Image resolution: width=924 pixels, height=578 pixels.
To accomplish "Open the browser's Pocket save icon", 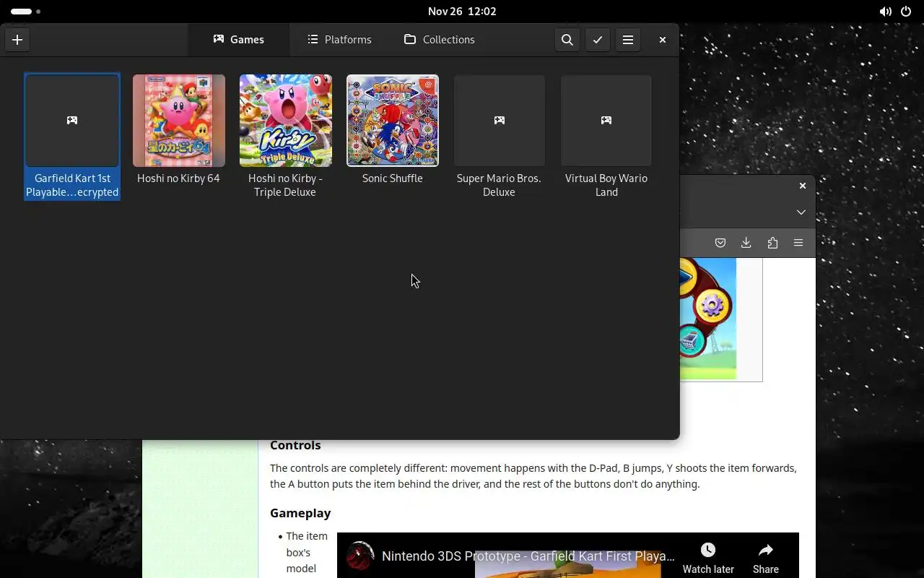I will coord(720,243).
